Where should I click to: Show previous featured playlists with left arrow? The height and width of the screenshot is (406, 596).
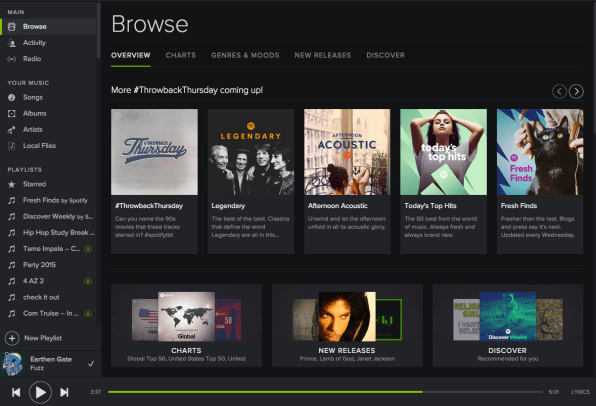tap(559, 91)
